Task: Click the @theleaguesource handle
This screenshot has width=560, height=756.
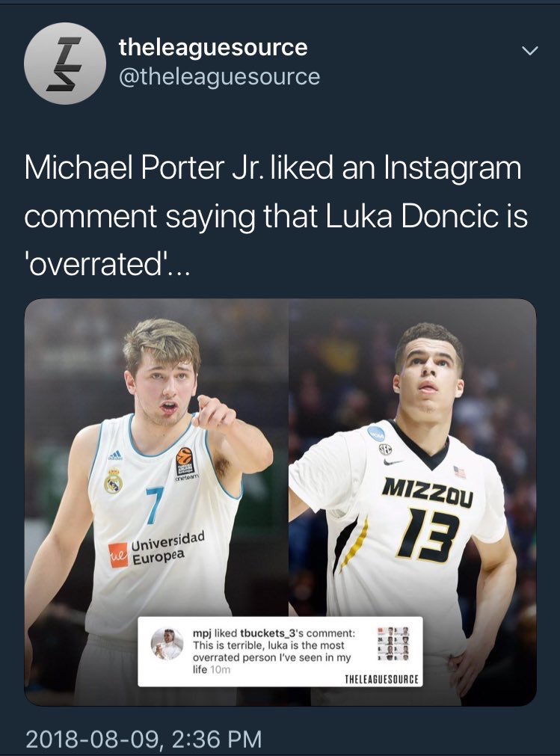Action: pyautogui.click(x=219, y=76)
